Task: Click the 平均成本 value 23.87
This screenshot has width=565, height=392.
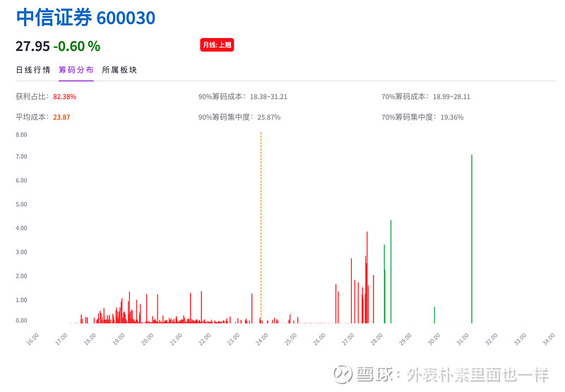Action: 61,117
